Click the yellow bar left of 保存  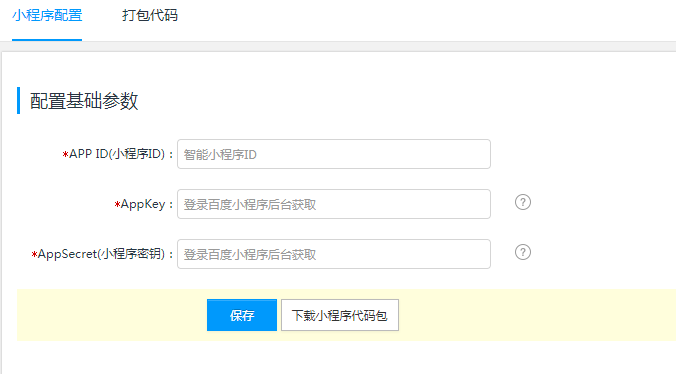(112, 315)
